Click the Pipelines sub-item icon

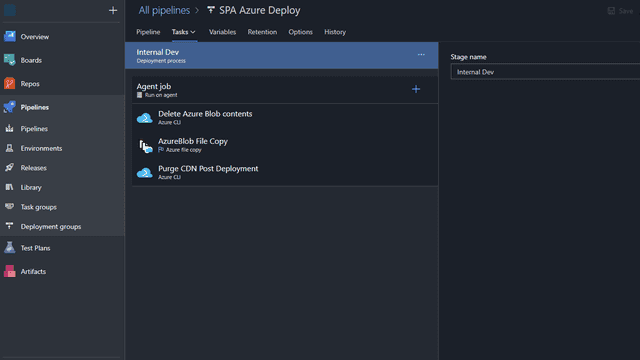pos(9,129)
